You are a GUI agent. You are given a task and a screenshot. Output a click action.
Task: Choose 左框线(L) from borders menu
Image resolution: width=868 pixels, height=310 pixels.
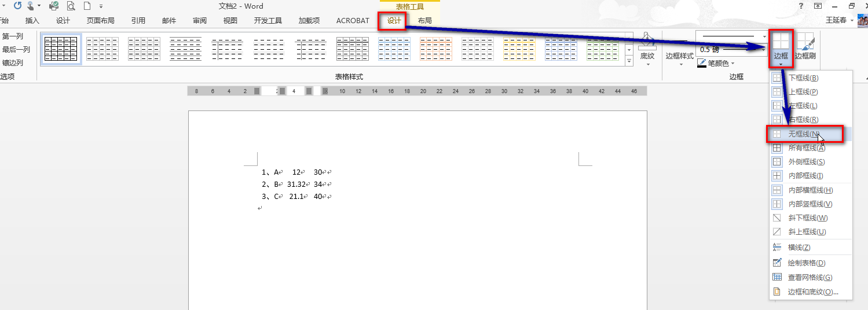811,105
